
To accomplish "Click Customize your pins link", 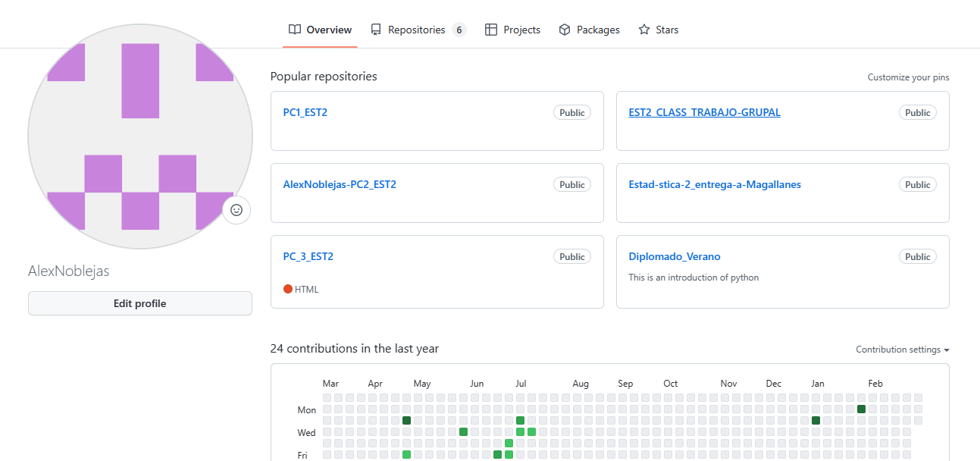I will tap(908, 77).
